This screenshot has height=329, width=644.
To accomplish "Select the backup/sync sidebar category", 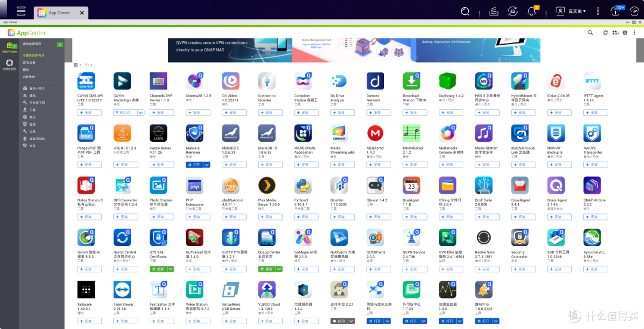I will point(34,88).
